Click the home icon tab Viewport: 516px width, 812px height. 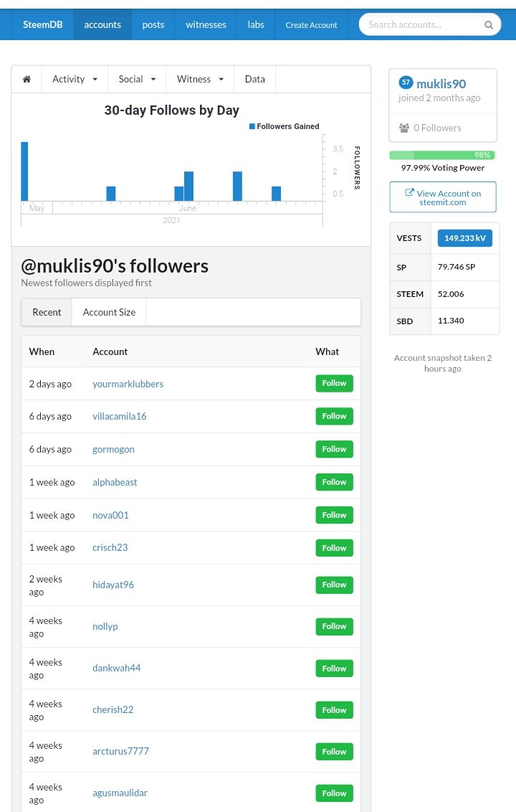tap(27, 79)
